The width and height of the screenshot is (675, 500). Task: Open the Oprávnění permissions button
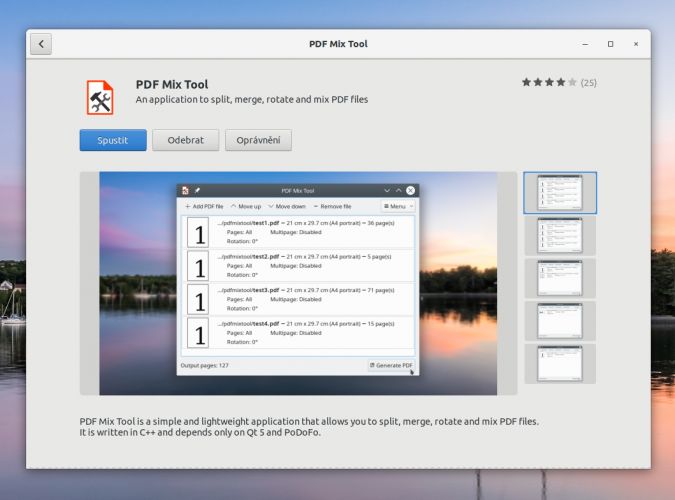pos(258,140)
